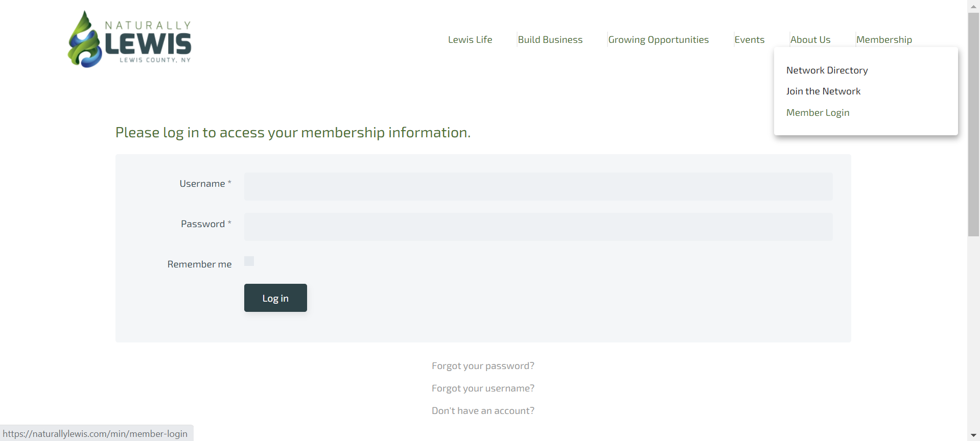
Task: Open the Events menu
Action: (x=750, y=40)
